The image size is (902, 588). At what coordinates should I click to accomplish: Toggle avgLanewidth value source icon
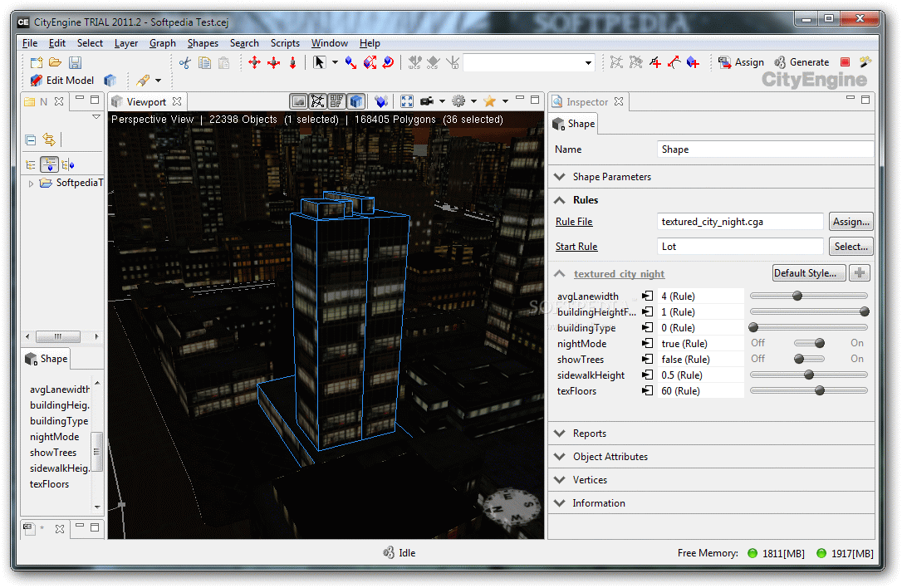[x=648, y=296]
